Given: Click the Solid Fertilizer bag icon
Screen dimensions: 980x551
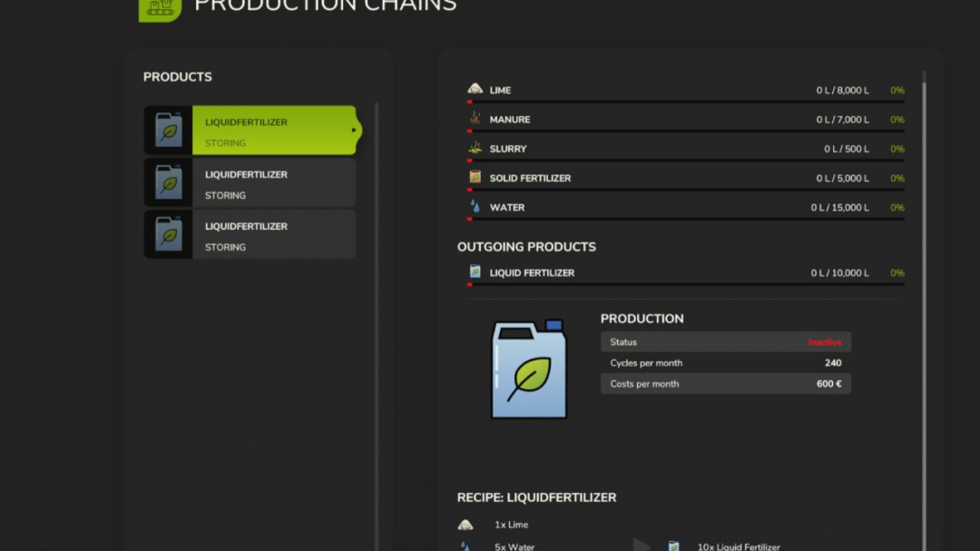Looking at the screenshot, I should pyautogui.click(x=474, y=178).
